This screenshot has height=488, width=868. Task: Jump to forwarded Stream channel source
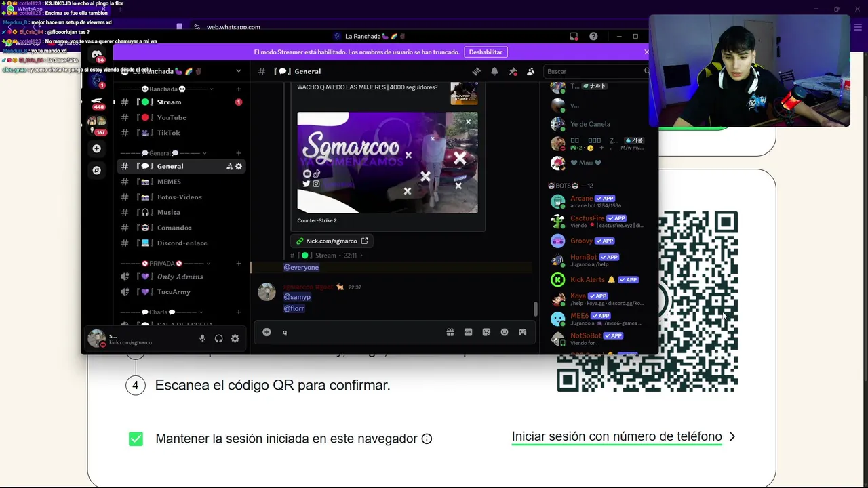[326, 256]
